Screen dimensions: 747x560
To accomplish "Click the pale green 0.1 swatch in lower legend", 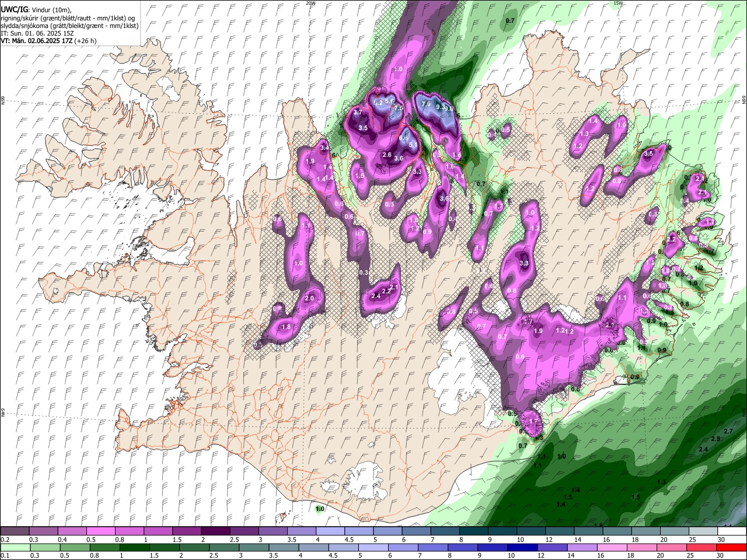I will pyautogui.click(x=15, y=547).
